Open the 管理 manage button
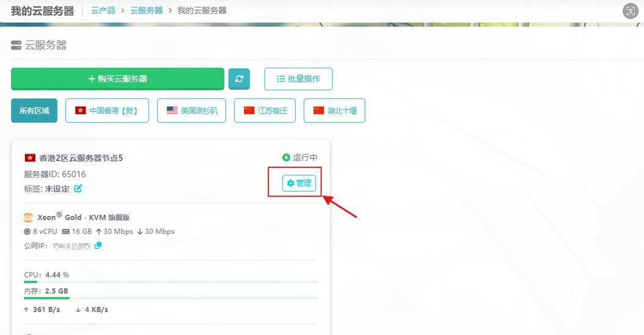644x335 pixels. pos(299,183)
